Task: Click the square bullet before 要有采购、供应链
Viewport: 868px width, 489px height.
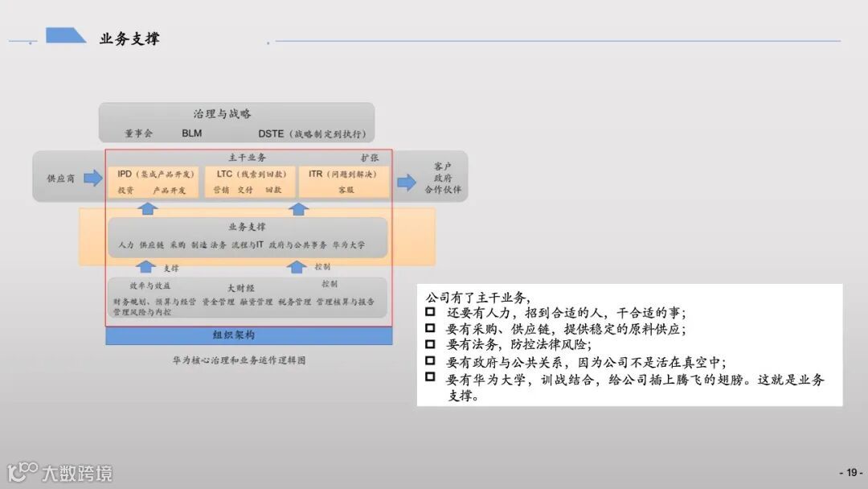Action: [x=430, y=328]
